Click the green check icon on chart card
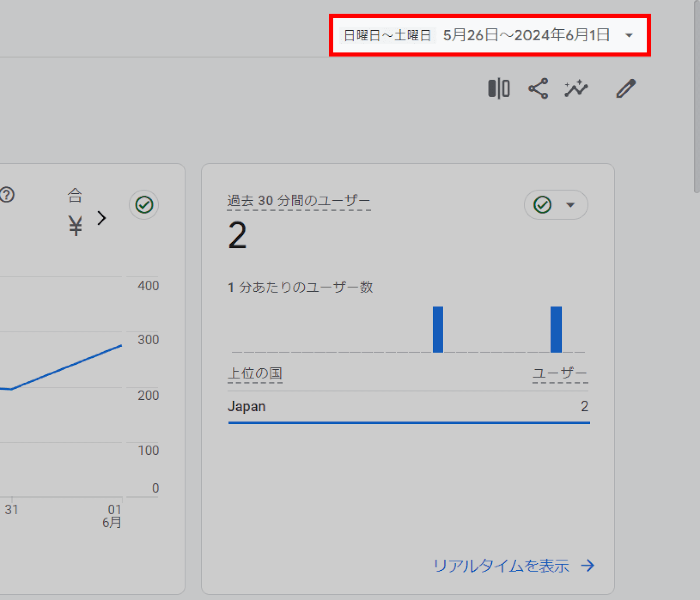 coord(144,205)
